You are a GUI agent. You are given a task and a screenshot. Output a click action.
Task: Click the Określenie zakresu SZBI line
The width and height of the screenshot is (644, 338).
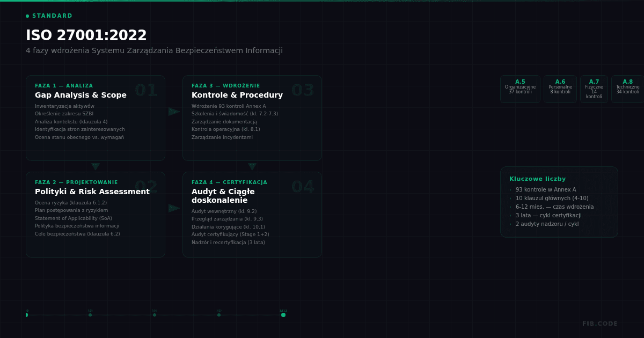pyautogui.click(x=64, y=114)
